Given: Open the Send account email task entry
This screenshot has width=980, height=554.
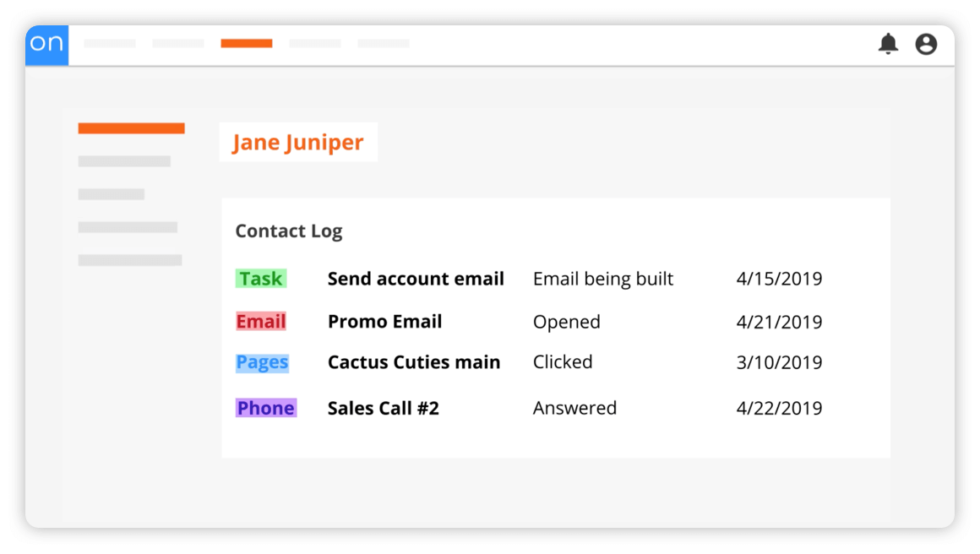Looking at the screenshot, I should (416, 279).
